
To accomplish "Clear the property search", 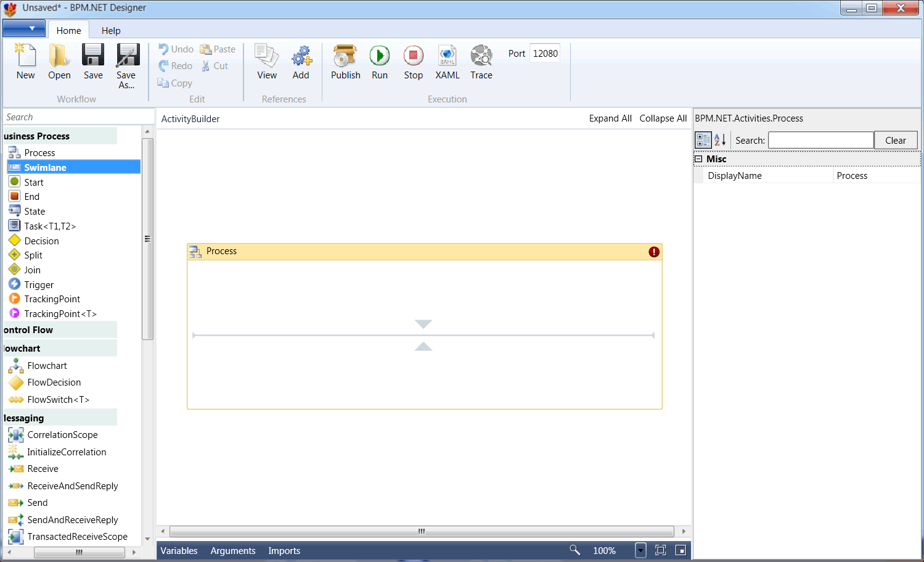I will pyautogui.click(x=896, y=141).
